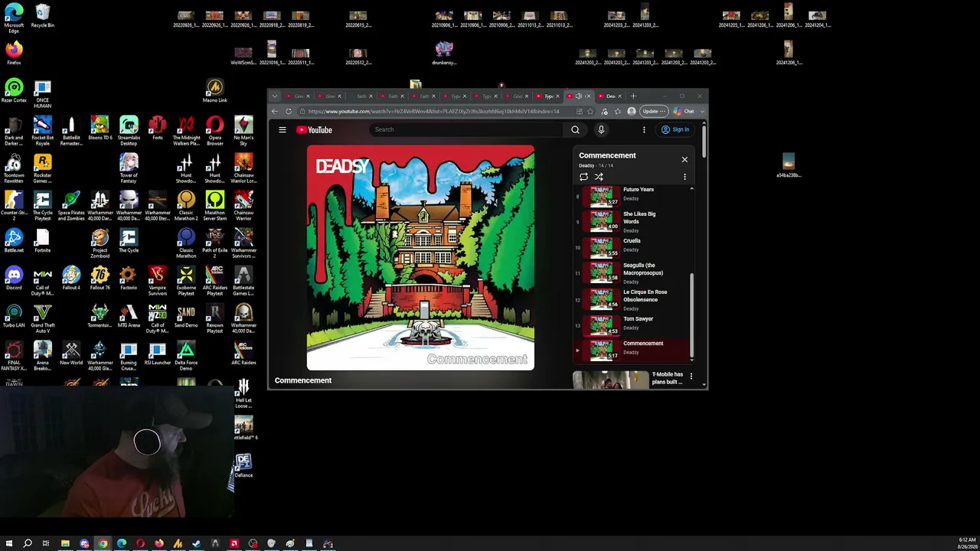Close the Commencement playlist panel
Screen dimensions: 980x551
(684, 159)
